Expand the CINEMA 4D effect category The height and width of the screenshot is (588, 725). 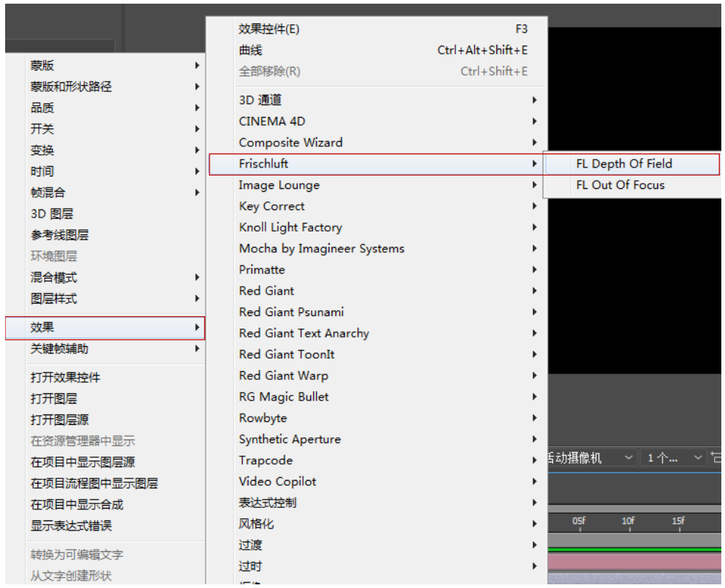coord(376,121)
